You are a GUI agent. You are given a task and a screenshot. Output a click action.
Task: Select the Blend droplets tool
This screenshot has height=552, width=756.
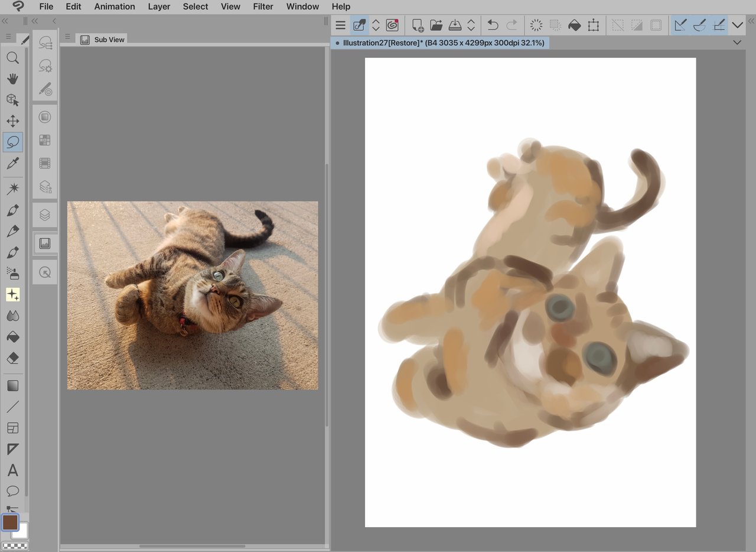coord(12,316)
